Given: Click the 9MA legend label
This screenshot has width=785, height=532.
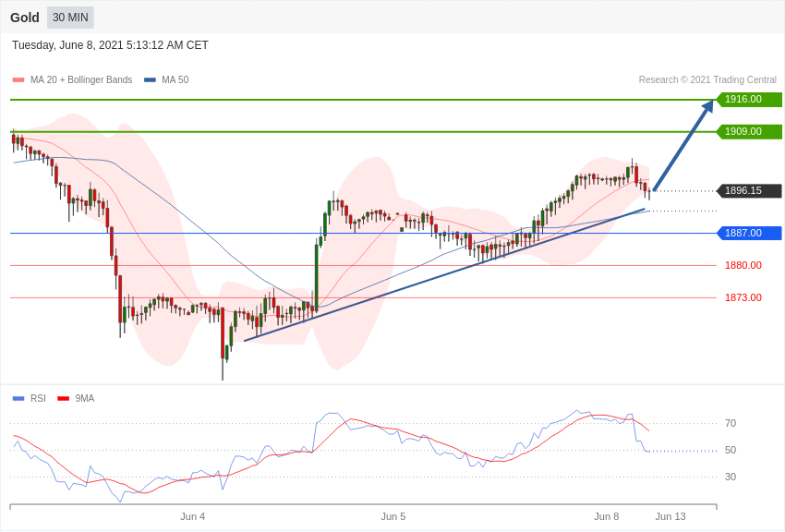Looking at the screenshot, I should point(85,398).
